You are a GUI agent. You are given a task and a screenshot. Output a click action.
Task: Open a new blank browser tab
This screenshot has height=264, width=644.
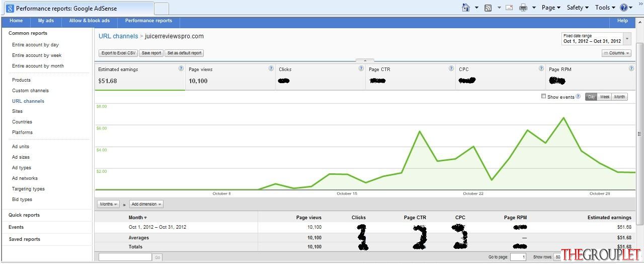pyautogui.click(x=161, y=9)
